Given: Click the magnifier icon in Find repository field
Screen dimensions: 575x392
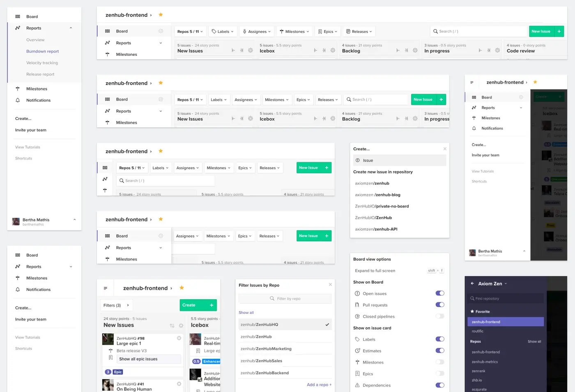Looking at the screenshot, I should pyautogui.click(x=472, y=299).
